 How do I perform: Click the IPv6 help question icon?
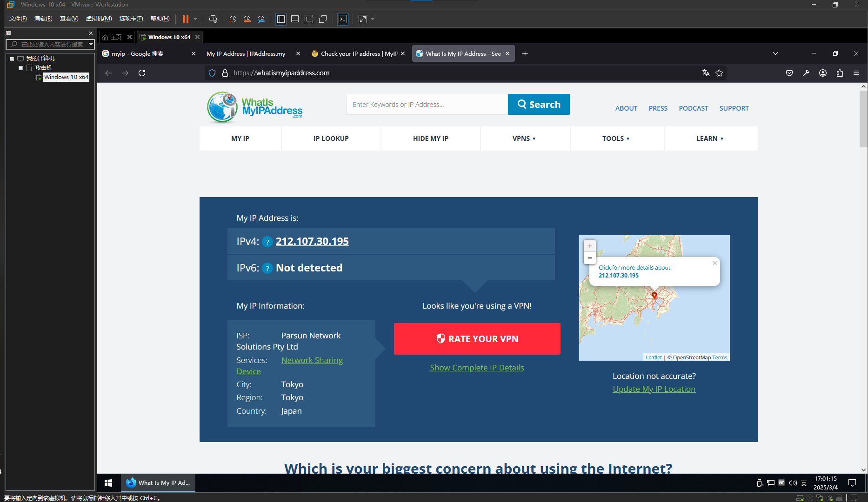click(x=267, y=268)
